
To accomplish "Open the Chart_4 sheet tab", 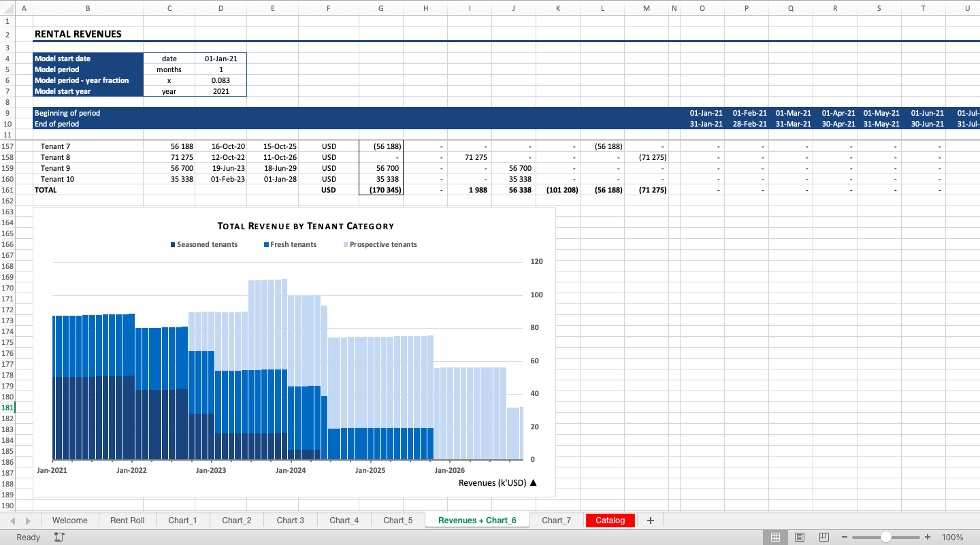I will (344, 521).
